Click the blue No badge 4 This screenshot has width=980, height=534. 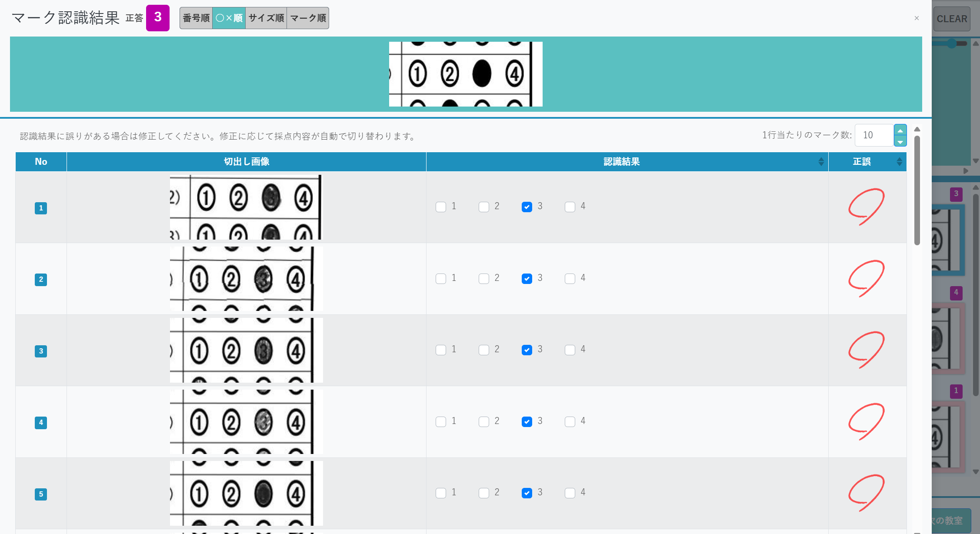41,422
